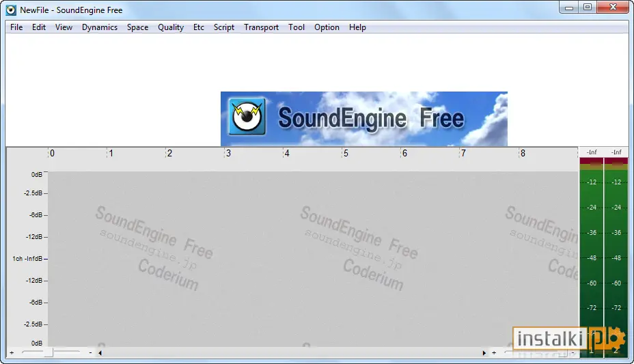Click the lower '-12dB' scale label
Image resolution: width=634 pixels, height=364 pixels.
(x=34, y=281)
